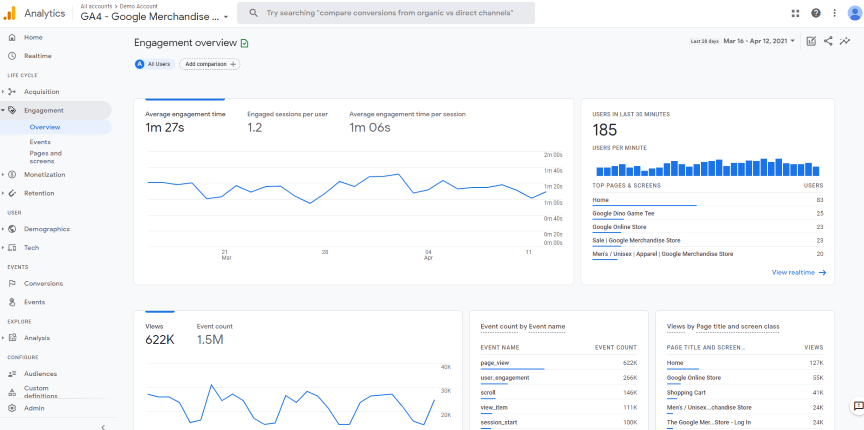Click the View realtime link
Screen dimensions: 864x430
[798, 272]
